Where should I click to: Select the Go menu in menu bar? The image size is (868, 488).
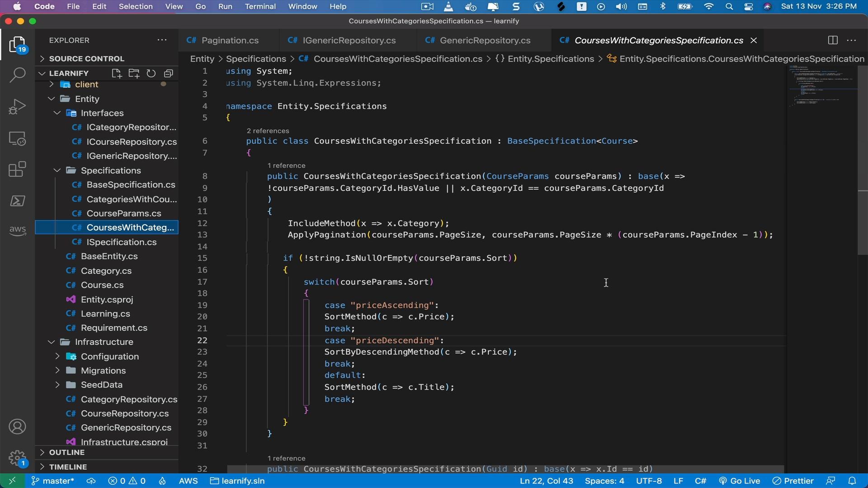coord(201,6)
